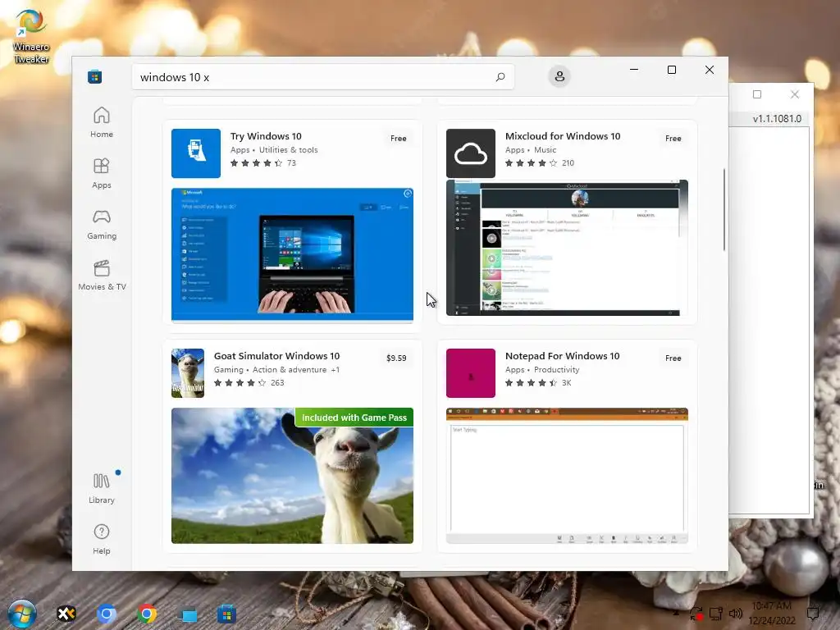The height and width of the screenshot is (630, 840).
Task: Open the notification center tray icon
Action: [x=813, y=614]
